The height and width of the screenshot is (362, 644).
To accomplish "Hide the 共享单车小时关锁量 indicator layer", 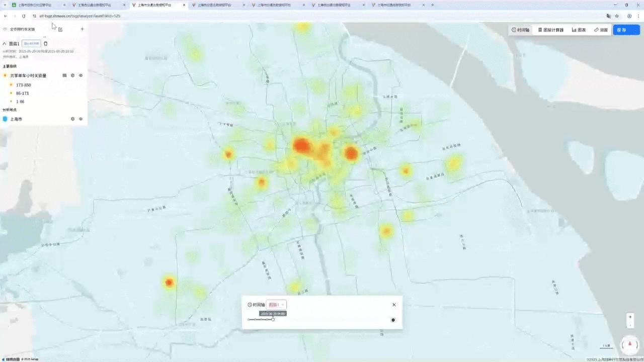I will pyautogui.click(x=80, y=75).
